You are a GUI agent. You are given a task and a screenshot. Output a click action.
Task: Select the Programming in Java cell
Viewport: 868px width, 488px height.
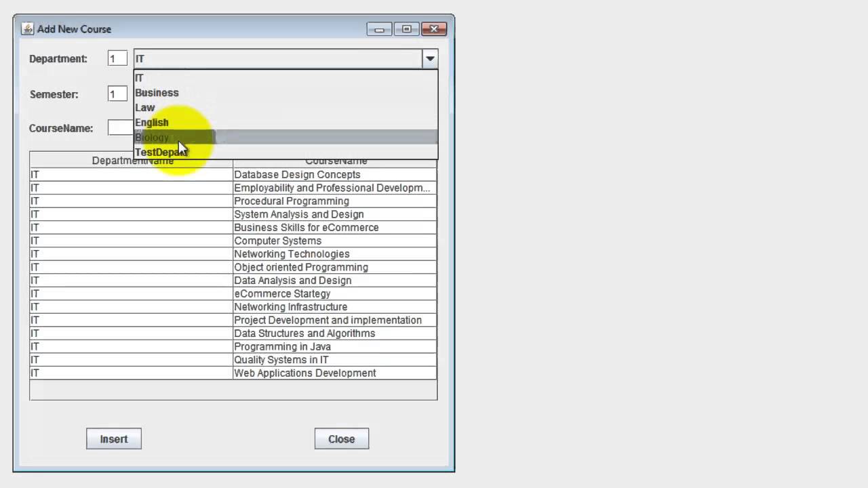pos(334,346)
